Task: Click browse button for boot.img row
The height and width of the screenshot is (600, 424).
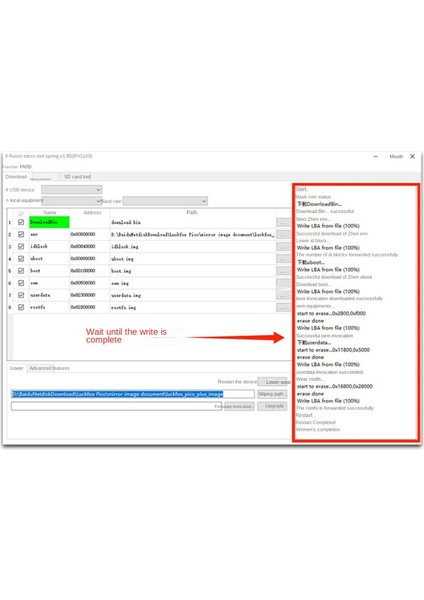Action: pyautogui.click(x=283, y=271)
